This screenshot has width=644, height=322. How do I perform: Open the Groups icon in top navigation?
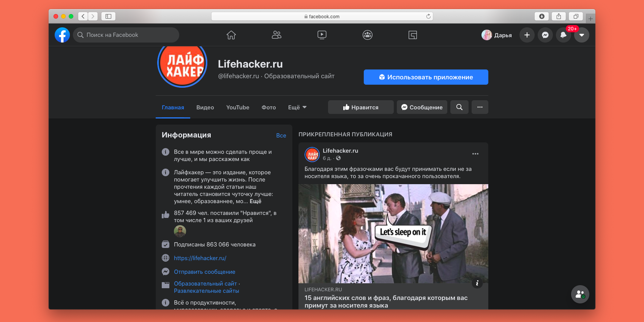pyautogui.click(x=367, y=35)
